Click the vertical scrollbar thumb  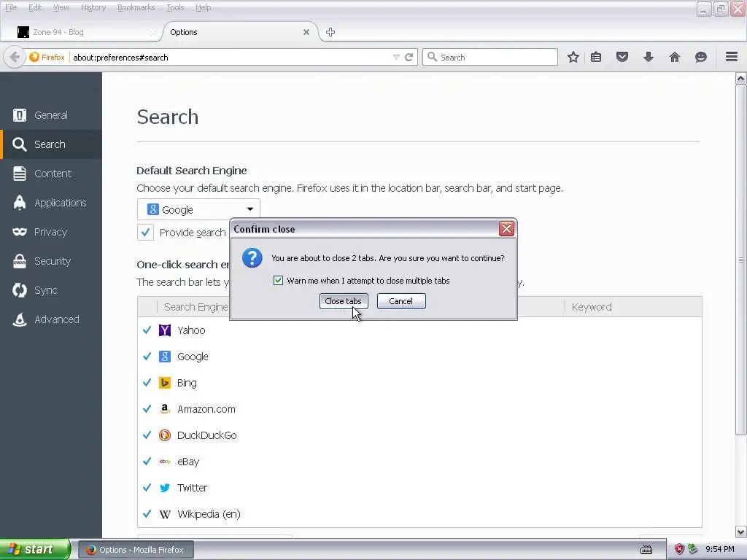[x=741, y=260]
